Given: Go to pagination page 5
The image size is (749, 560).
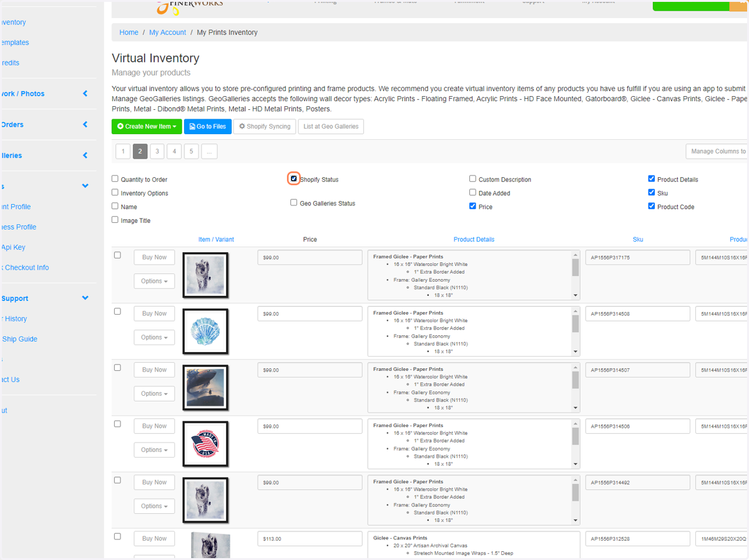Looking at the screenshot, I should (x=192, y=151).
